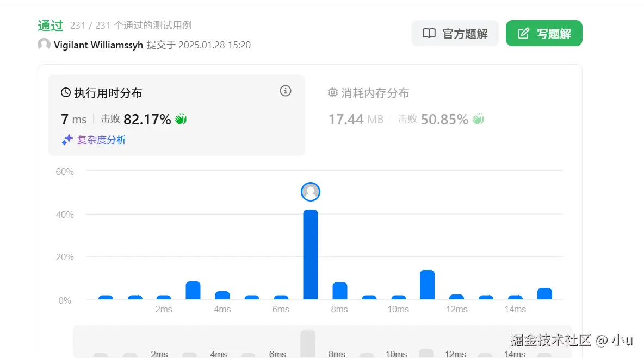The width and height of the screenshot is (644, 358).
Task: Click the info icon in runtime card
Action: click(x=286, y=91)
